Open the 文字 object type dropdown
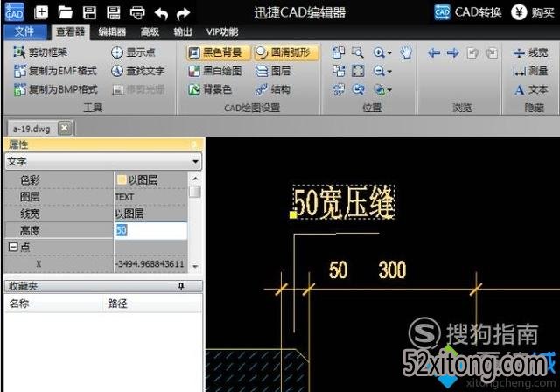Image resolution: width=560 pixels, height=392 pixels. 103,161
